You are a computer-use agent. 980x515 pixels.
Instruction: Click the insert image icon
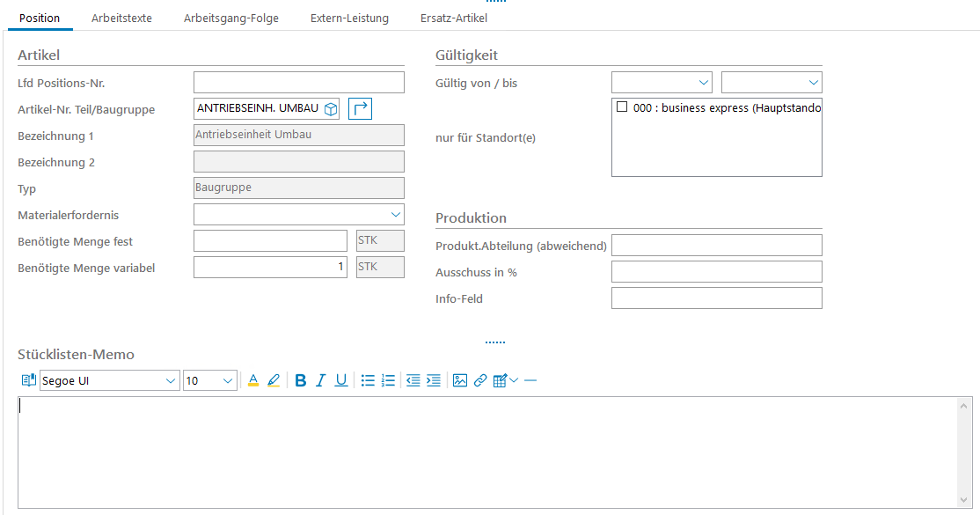[459, 380]
